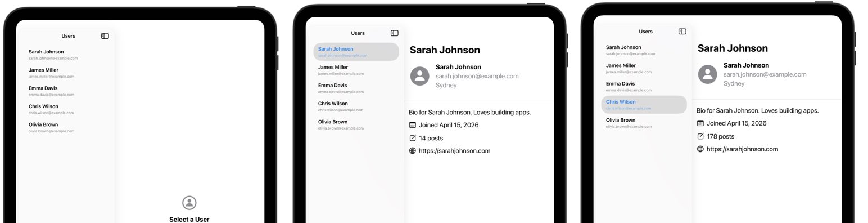Select James Miller in the left iPad list
Viewport: 868px width, 223px height.
point(67,73)
